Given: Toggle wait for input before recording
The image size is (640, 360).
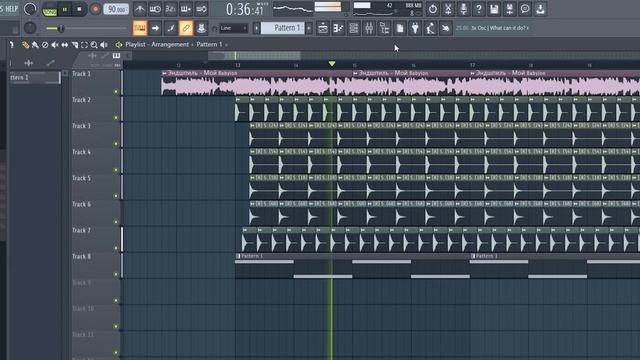Looking at the screenshot, I should tap(155, 9).
